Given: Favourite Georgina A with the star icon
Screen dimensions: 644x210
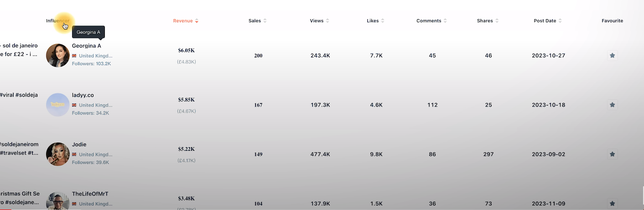Looking at the screenshot, I should [613, 56].
